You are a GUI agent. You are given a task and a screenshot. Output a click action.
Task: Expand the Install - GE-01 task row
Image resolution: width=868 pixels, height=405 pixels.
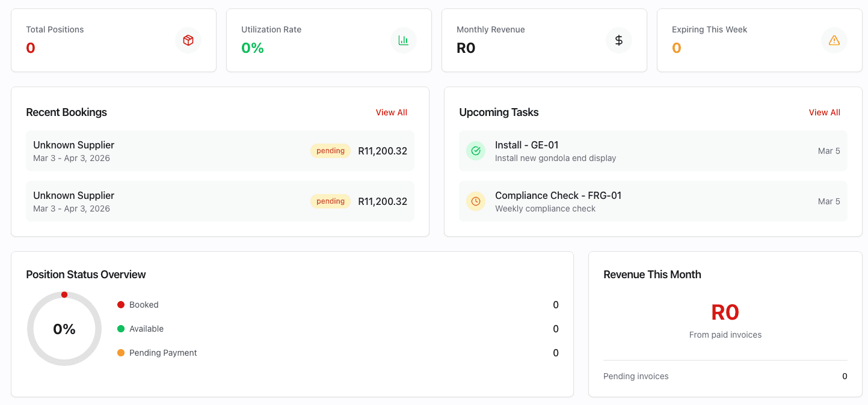coord(653,150)
